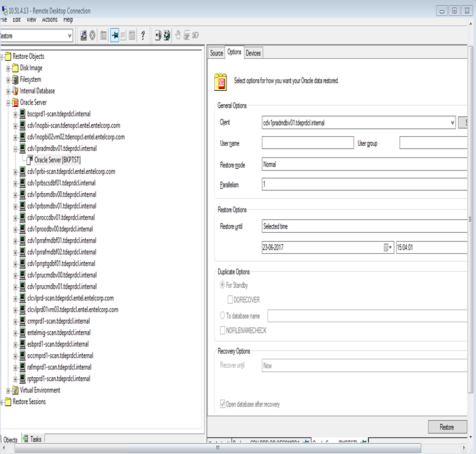Click the grayed hand toolbar icon
Image resolution: width=476 pixels, height=454 pixels.
(x=178, y=36)
